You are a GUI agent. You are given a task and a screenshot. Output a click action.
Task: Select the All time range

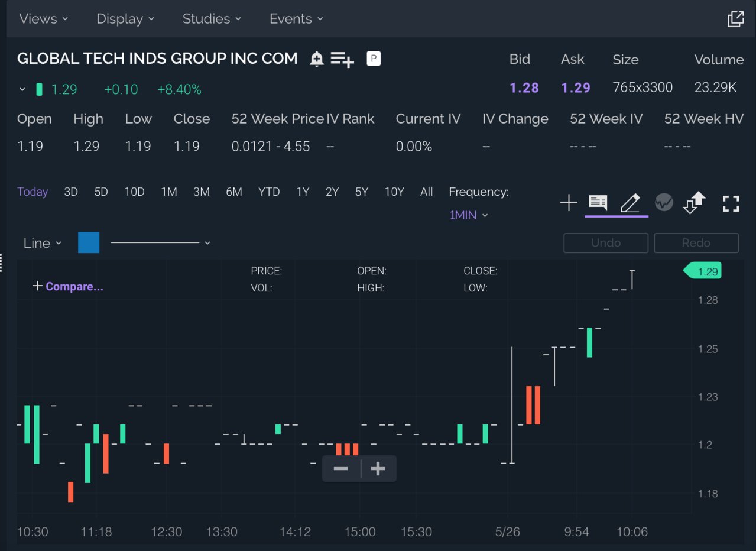427,192
